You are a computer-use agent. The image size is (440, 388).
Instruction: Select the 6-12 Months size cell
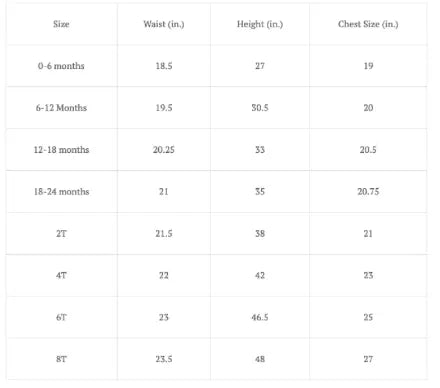61,108
